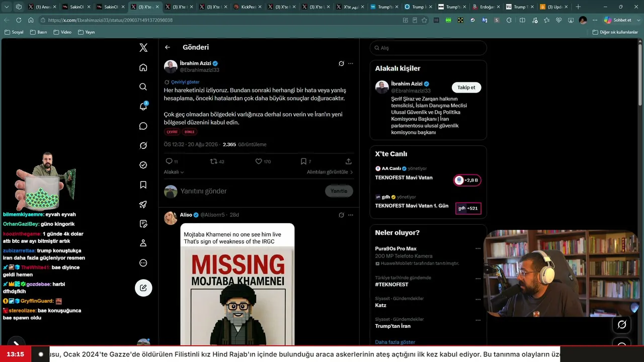Expand the Alakalı sort dropdown
644x362 pixels.
[x=174, y=172]
